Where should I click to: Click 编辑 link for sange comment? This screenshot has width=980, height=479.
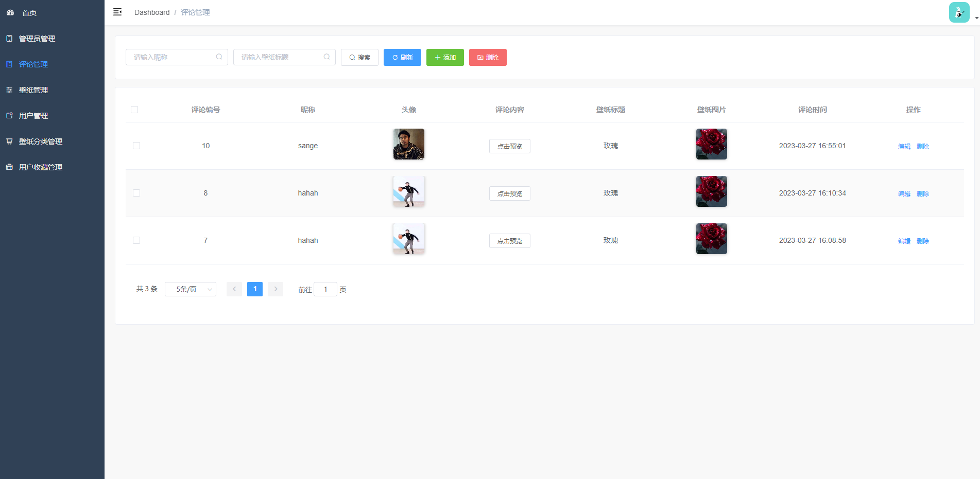tap(904, 147)
